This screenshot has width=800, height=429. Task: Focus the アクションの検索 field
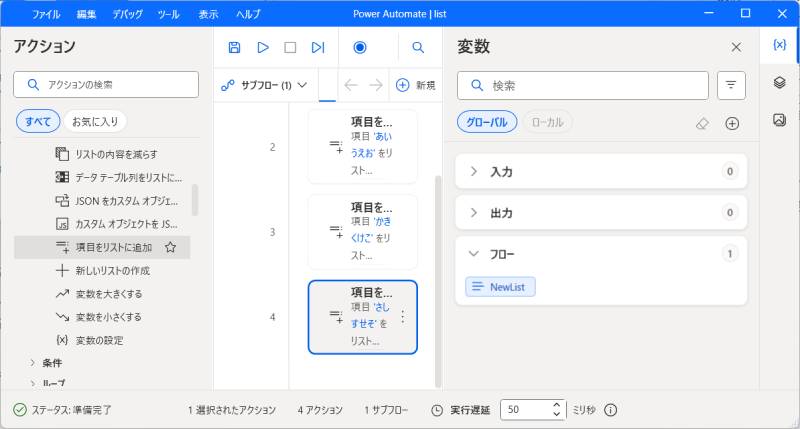click(106, 84)
